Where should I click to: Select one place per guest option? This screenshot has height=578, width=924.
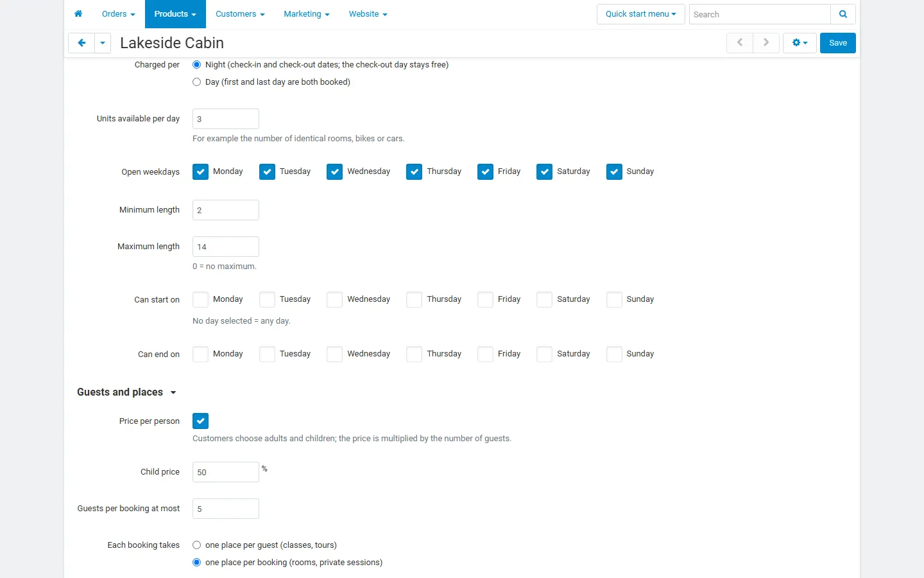pos(197,545)
